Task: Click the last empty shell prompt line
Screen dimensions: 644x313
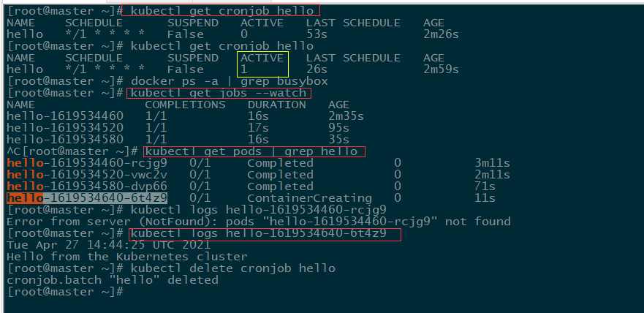Action: tap(65, 292)
